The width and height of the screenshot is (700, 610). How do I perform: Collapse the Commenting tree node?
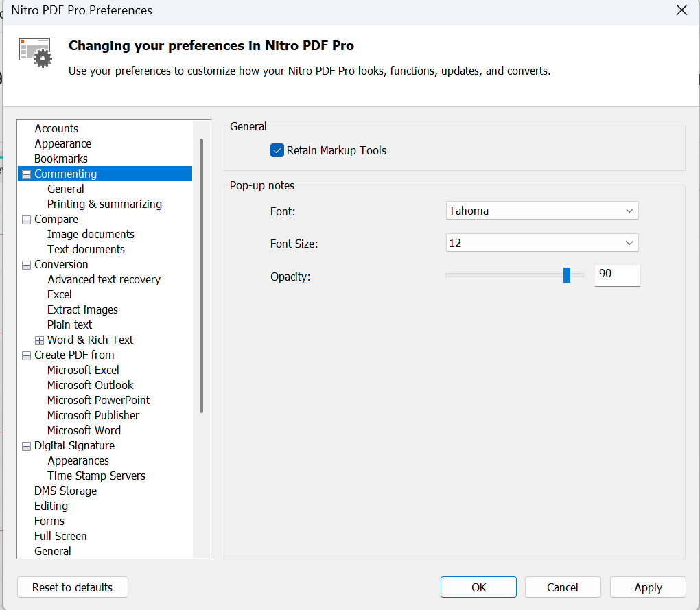(x=26, y=174)
